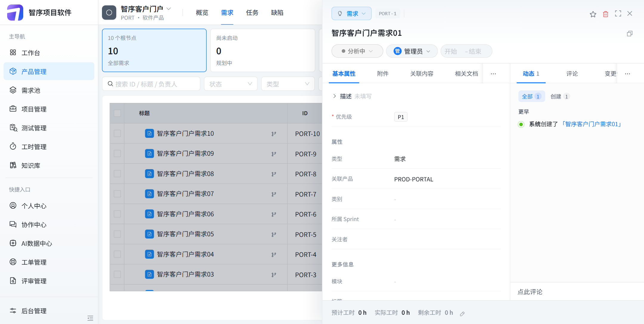Open the 状态 filter dropdown

(x=231, y=84)
